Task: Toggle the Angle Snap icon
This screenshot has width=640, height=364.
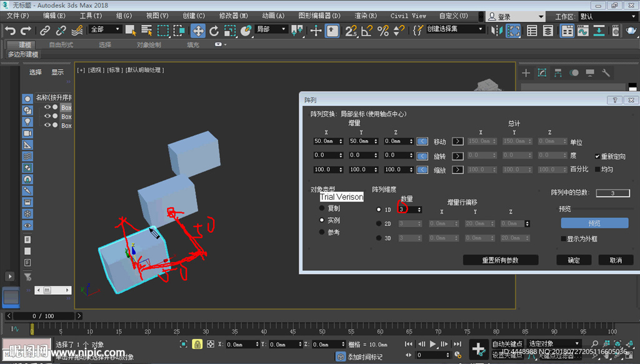Action: pyautogui.click(x=367, y=31)
